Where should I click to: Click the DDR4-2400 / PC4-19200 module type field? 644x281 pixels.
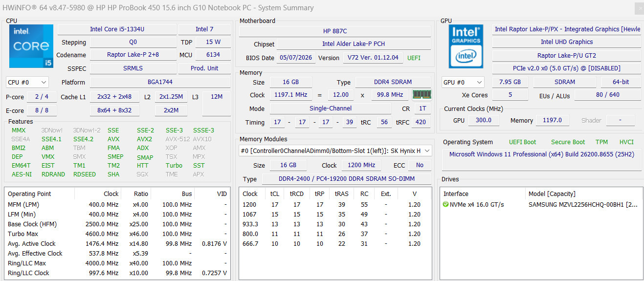pyautogui.click(x=347, y=179)
